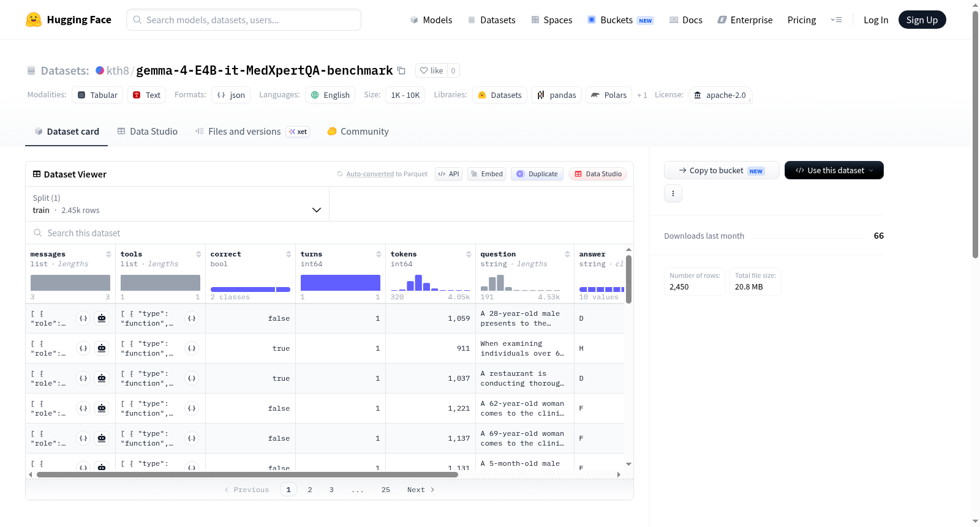Go to the Community tab
Viewport: 980px width, 527px height.
click(358, 131)
